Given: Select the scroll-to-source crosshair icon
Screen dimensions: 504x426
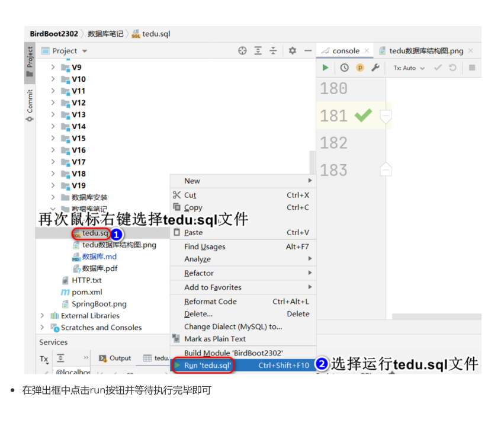Looking at the screenshot, I should [242, 51].
